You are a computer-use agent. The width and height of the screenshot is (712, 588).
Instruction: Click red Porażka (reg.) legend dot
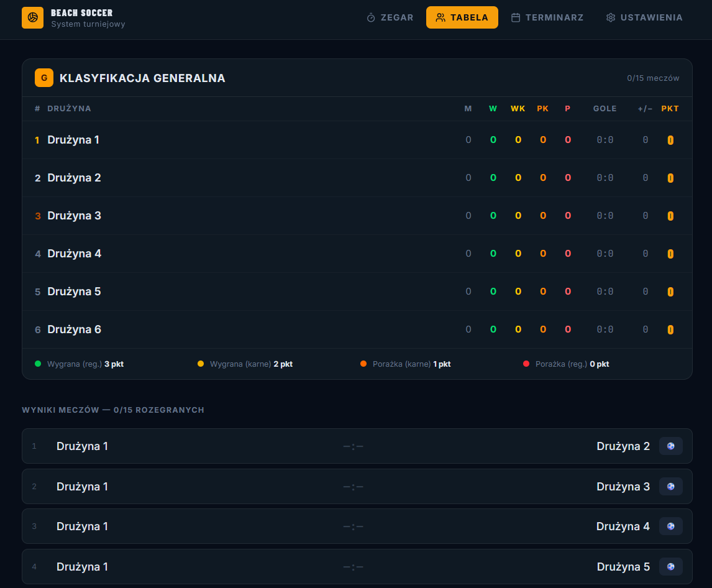(526, 364)
